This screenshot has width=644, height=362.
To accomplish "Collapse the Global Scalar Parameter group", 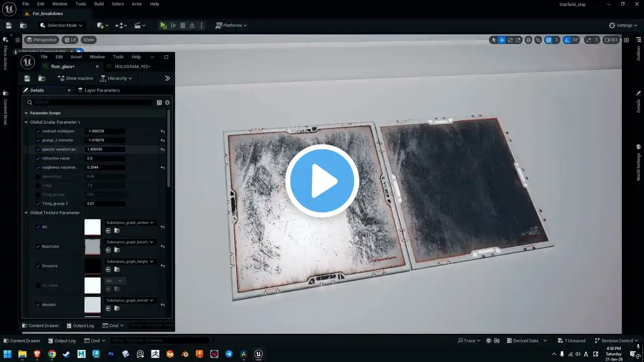I will (x=26, y=122).
